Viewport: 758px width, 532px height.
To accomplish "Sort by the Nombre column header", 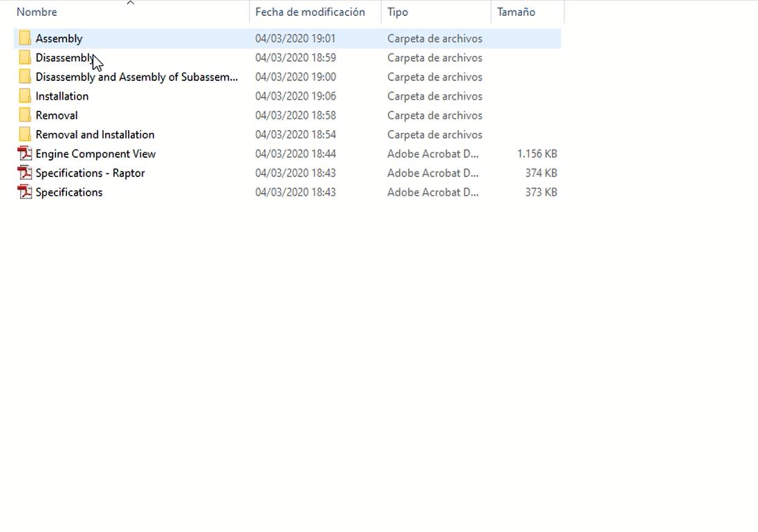I will click(37, 12).
